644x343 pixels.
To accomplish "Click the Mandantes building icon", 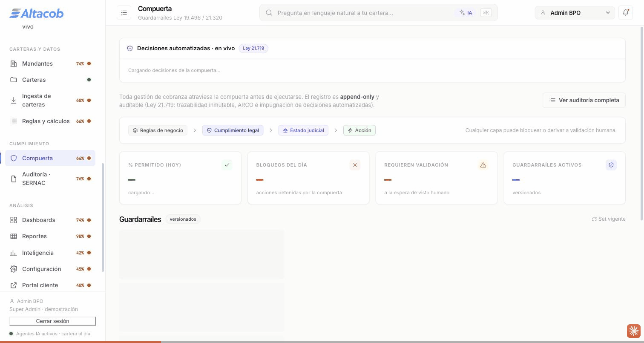I will (14, 63).
